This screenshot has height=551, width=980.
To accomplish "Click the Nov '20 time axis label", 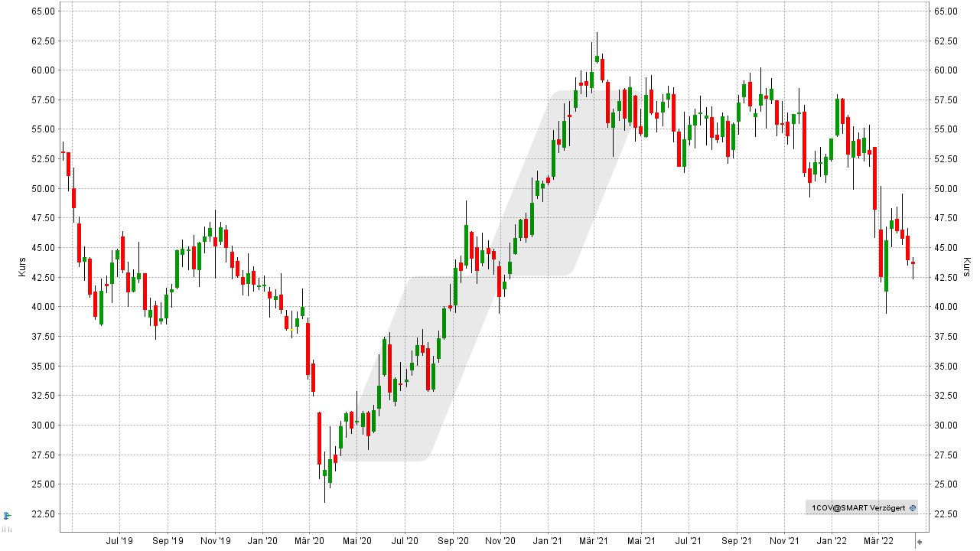I will [x=500, y=541].
